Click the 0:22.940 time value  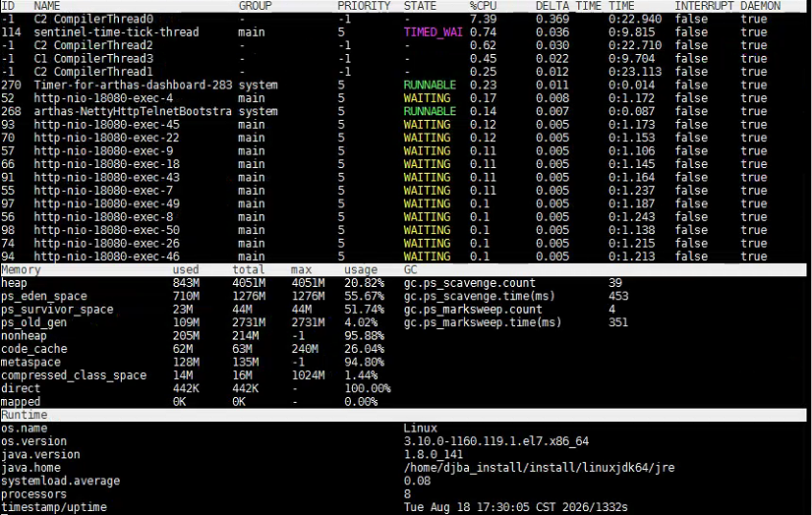(635, 19)
